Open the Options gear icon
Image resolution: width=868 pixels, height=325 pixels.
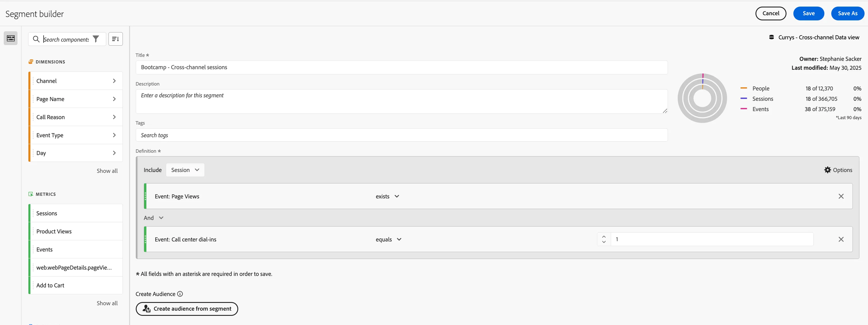click(827, 170)
